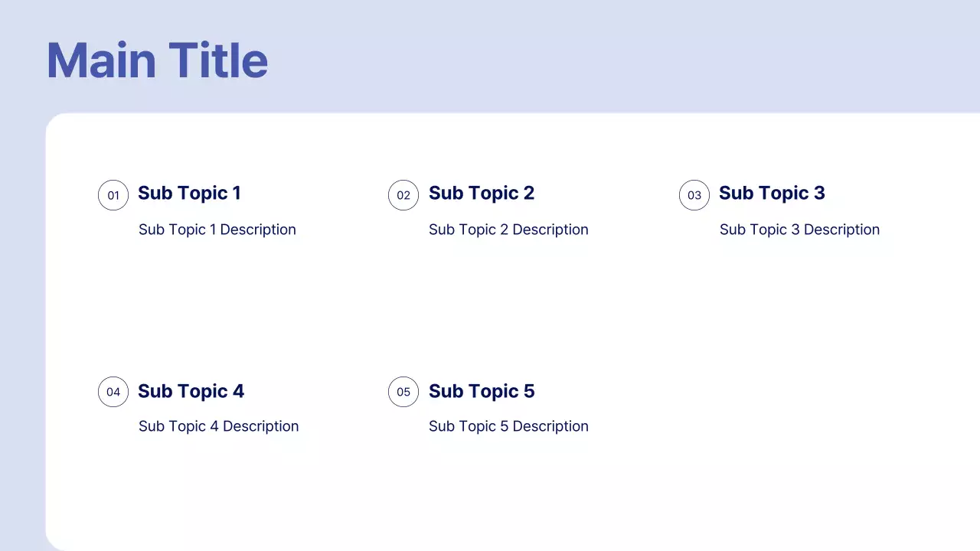The width and height of the screenshot is (980, 551).
Task: Click the 05 circled number badge
Action: 403,392
